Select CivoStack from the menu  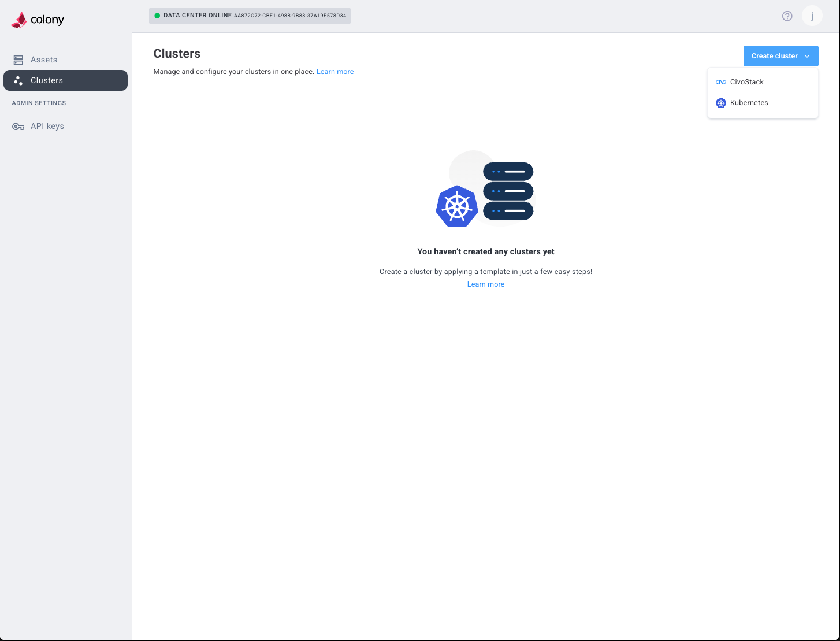point(763,82)
